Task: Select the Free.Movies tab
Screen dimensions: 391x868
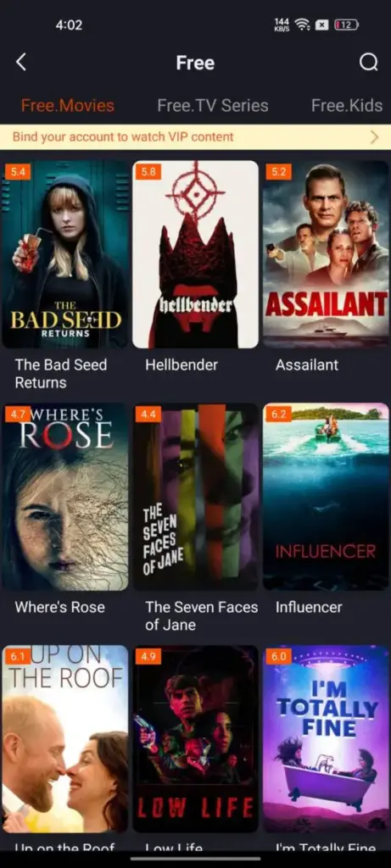Action: (68, 105)
